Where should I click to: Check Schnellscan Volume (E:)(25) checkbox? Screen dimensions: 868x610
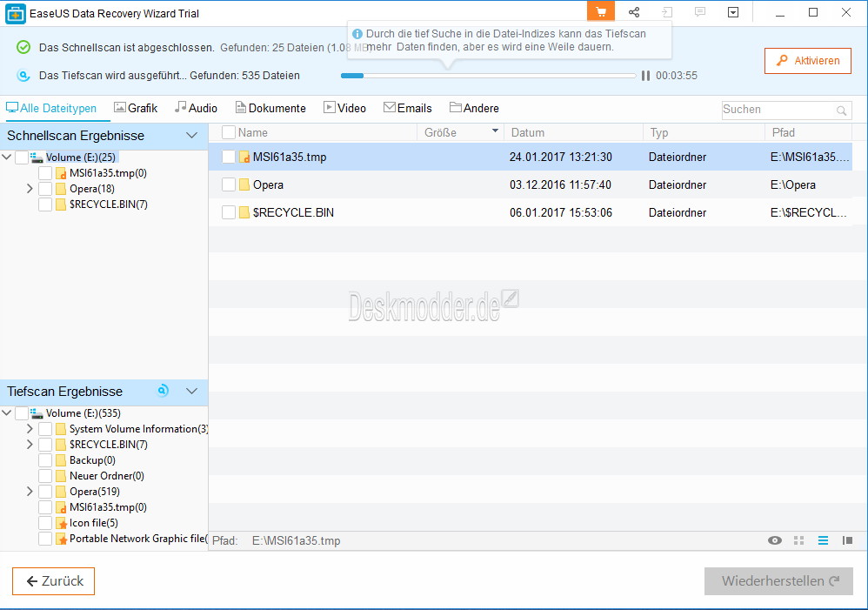(x=22, y=158)
